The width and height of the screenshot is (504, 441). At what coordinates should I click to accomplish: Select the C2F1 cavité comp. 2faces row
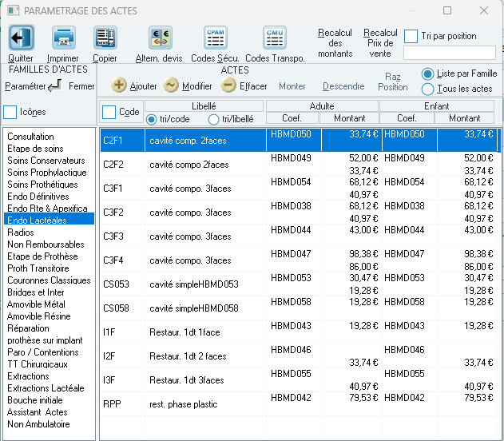pyautogui.click(x=299, y=140)
